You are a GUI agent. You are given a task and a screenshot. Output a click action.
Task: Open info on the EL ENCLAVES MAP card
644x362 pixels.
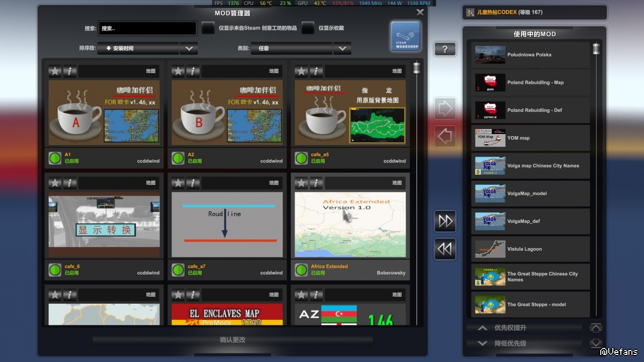193,295
